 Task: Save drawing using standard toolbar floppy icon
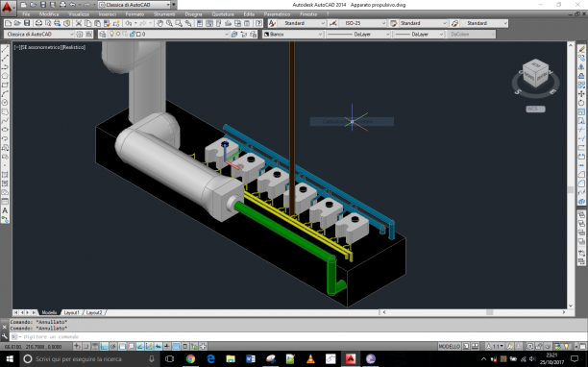coord(27,23)
